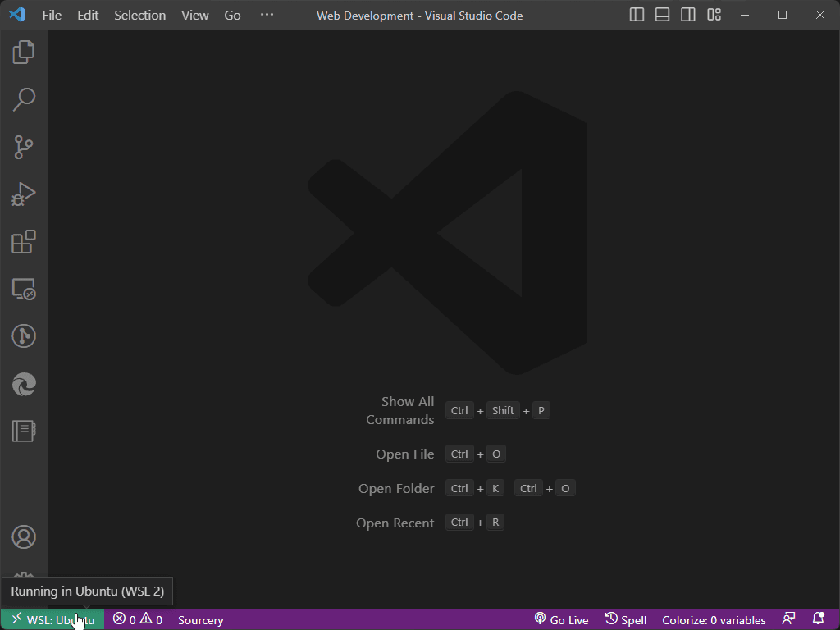Open the WSL: Ubuntu remote indicator
The height and width of the screenshot is (630, 840).
(x=52, y=619)
